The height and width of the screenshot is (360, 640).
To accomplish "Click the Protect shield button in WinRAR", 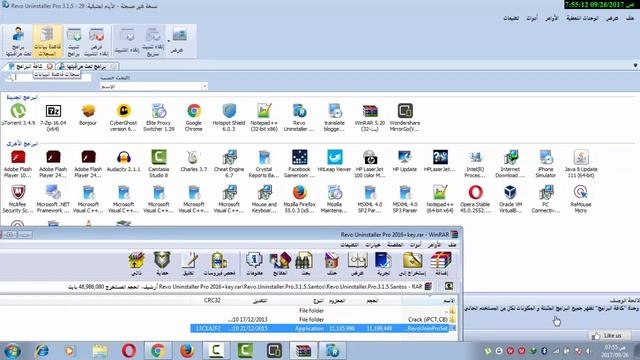I will (x=162, y=264).
